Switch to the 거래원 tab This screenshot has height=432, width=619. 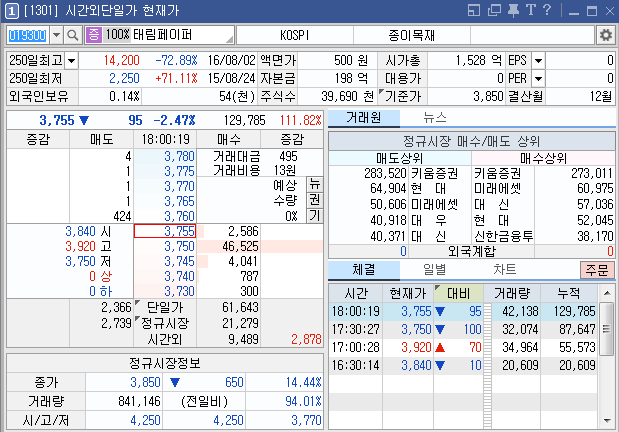pos(364,118)
